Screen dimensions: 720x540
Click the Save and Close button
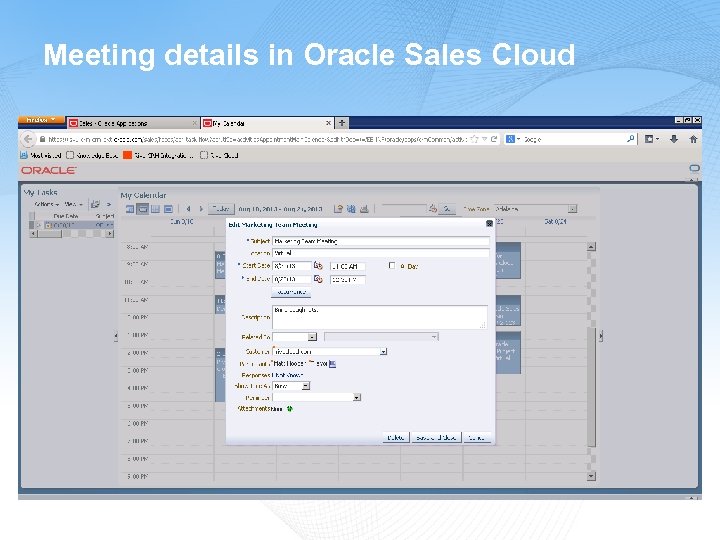point(436,438)
